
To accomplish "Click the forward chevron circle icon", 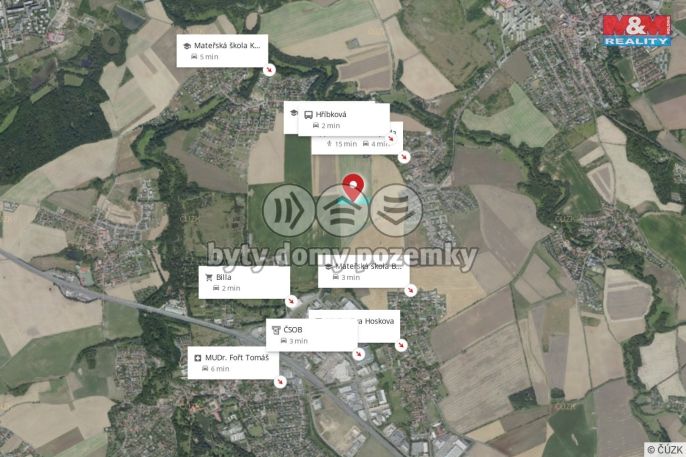I will (289, 210).
